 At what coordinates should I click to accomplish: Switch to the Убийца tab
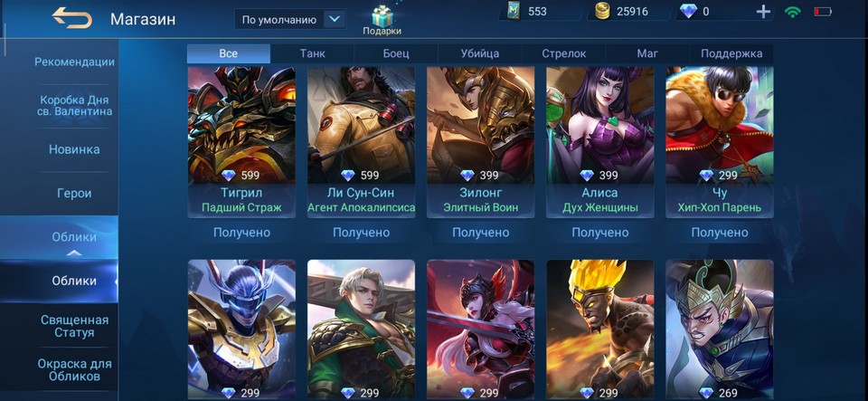pos(480,53)
